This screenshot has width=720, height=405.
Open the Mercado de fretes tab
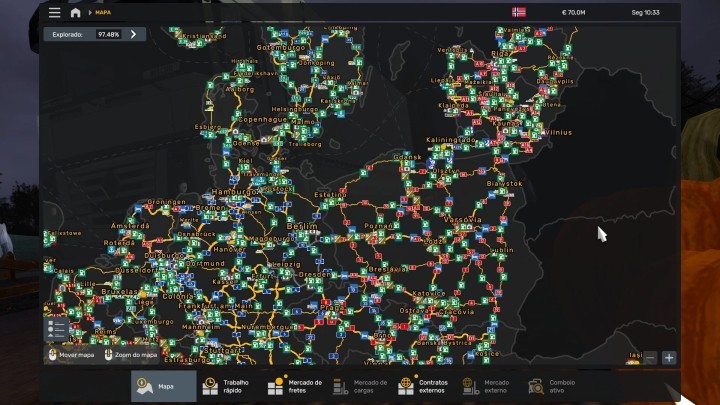(295, 386)
